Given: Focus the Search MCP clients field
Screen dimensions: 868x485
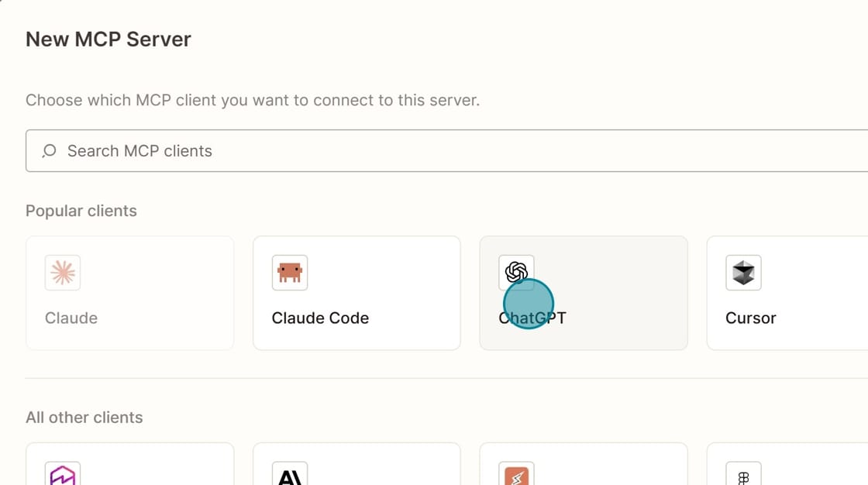Looking at the screenshot, I should pyautogui.click(x=446, y=150).
